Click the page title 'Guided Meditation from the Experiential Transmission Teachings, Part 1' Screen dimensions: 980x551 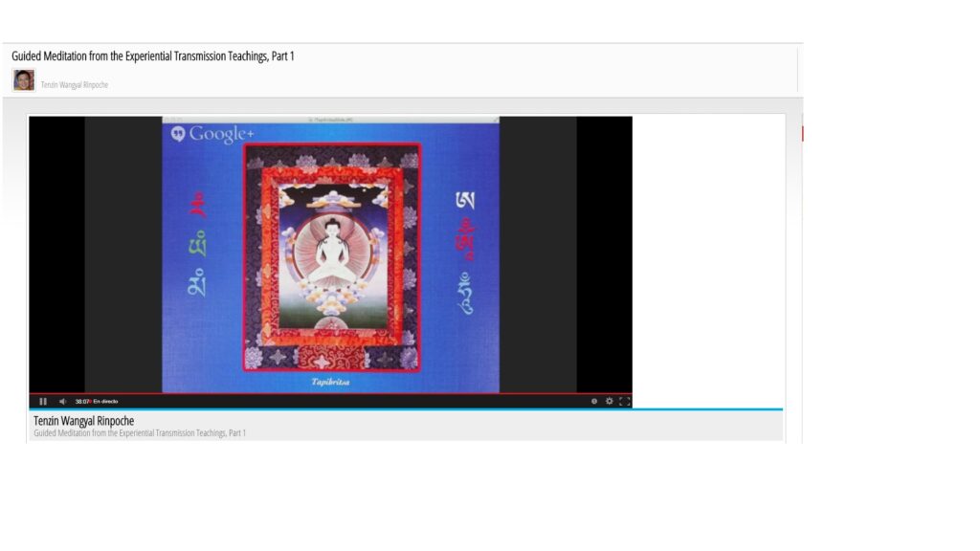point(152,56)
